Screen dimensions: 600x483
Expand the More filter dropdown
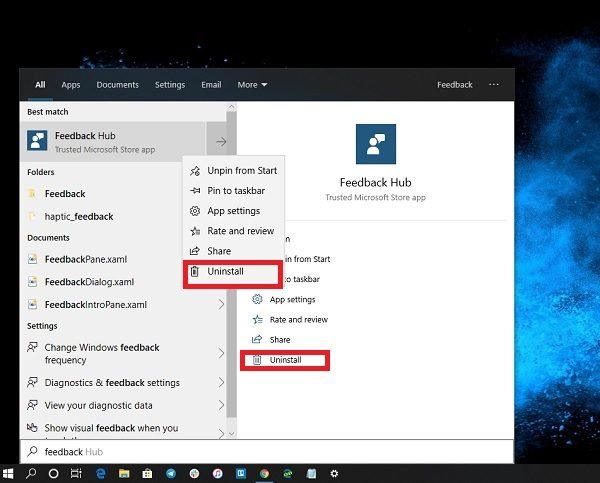coord(252,85)
